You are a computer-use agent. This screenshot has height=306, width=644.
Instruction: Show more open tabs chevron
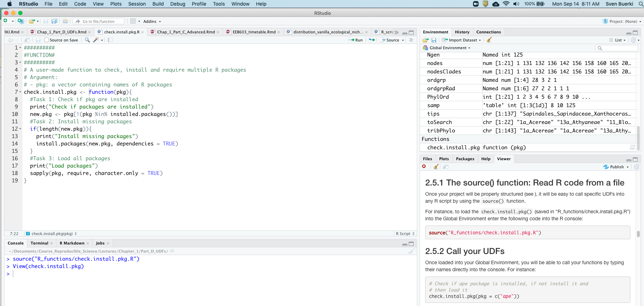click(396, 32)
